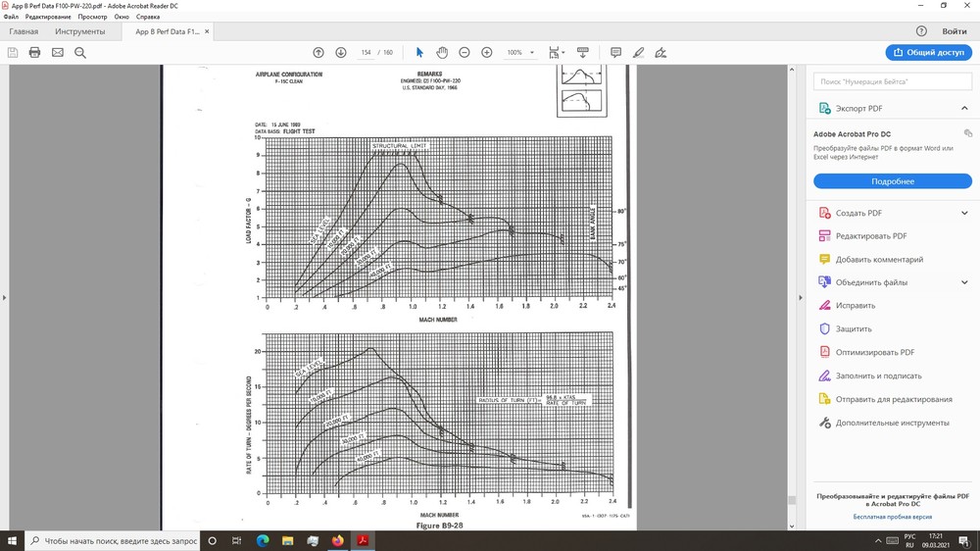Viewport: 980px width, 551px height.
Task: Click Бесплатная пробная версия link
Action: pyautogui.click(x=893, y=517)
